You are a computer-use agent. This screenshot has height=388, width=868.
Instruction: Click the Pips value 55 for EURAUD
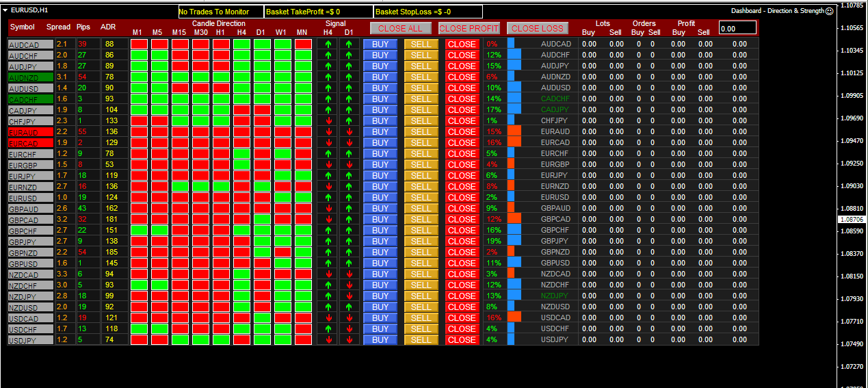(82, 131)
